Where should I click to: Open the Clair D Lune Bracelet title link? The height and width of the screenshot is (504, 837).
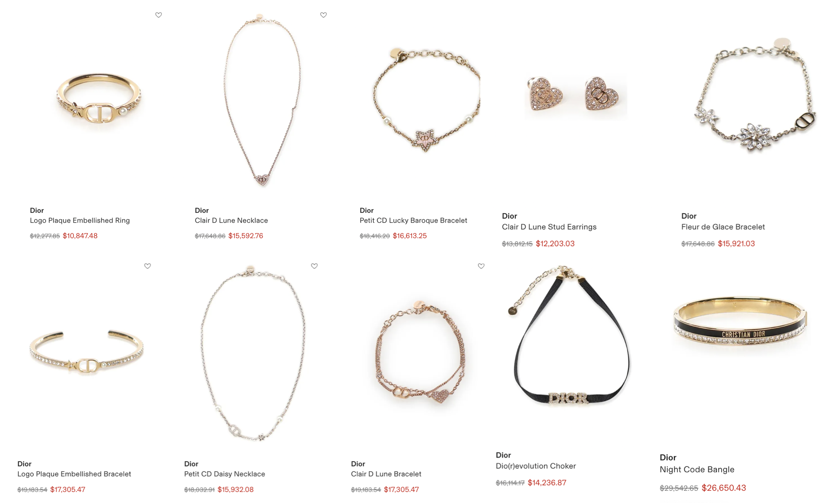[x=386, y=474]
